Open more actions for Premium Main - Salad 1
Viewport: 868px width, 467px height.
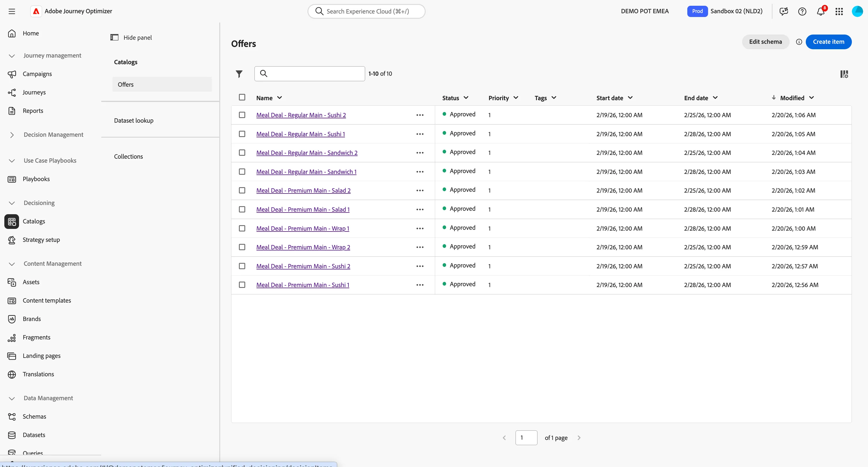[x=420, y=209]
